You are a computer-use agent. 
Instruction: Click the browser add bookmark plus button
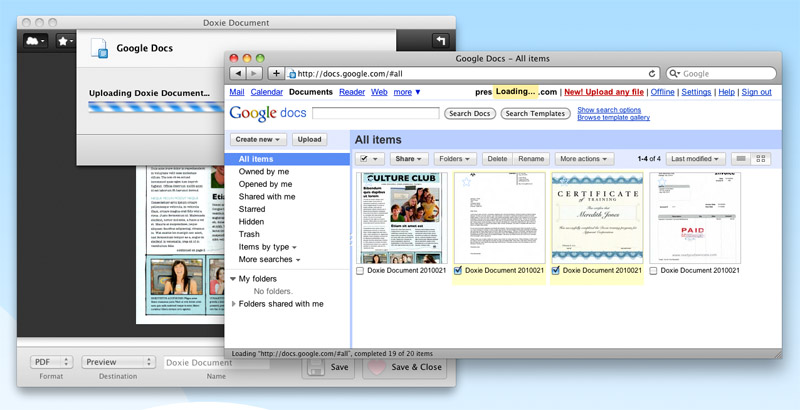click(x=276, y=73)
